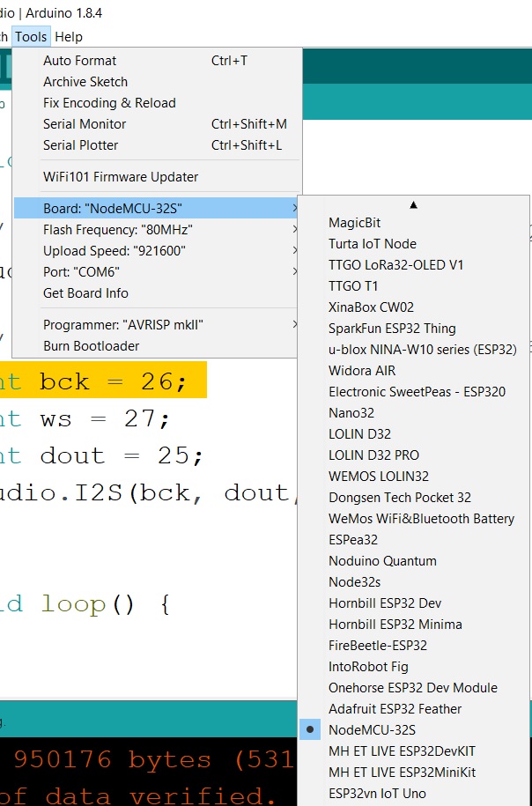The width and height of the screenshot is (532, 806).
Task: Select Electronic SweetPeas - ESP320 board
Action: click(x=413, y=392)
